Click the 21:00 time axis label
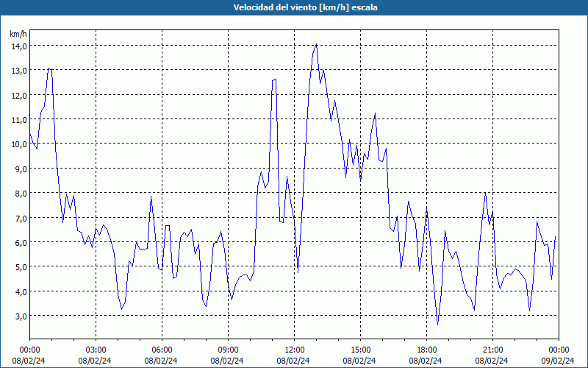 (x=492, y=350)
